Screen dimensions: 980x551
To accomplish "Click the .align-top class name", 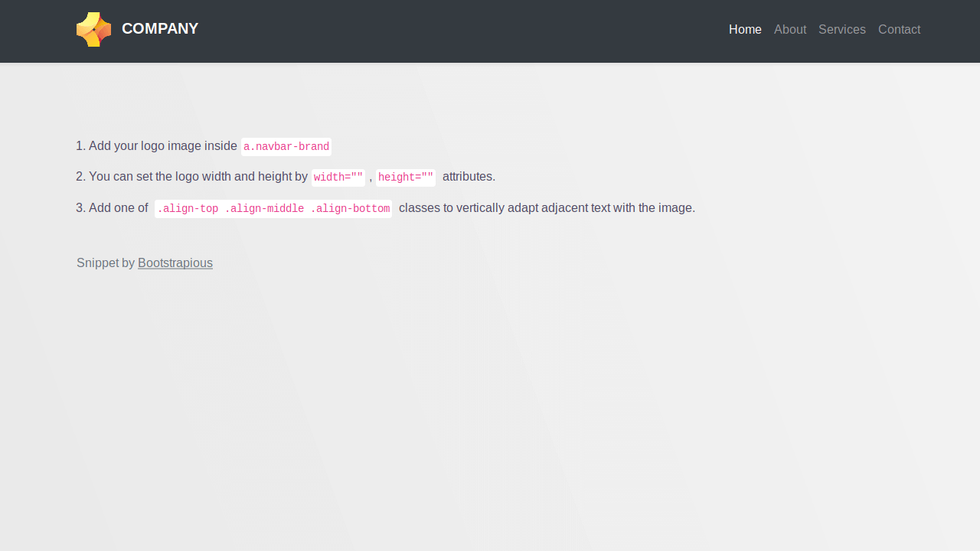I will pyautogui.click(x=188, y=209).
